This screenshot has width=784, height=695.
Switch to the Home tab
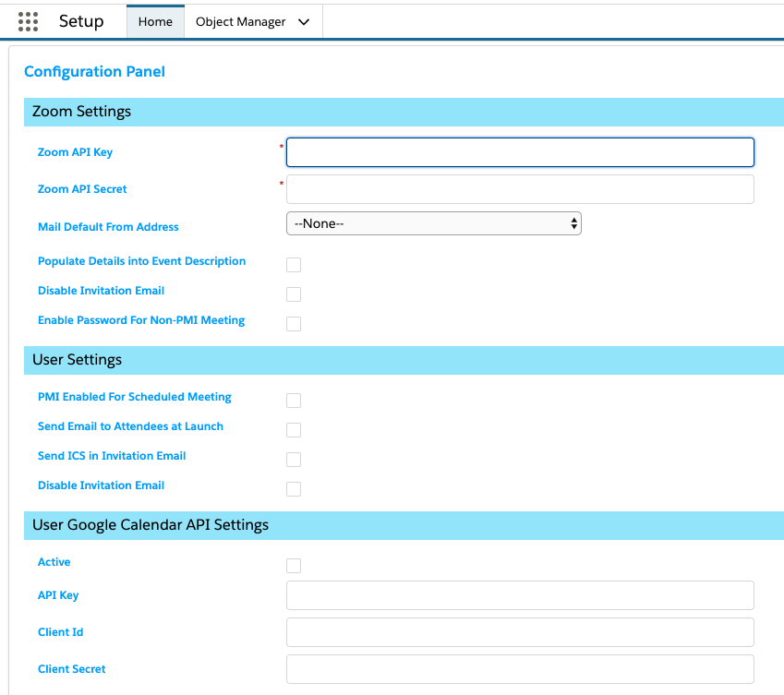(155, 21)
